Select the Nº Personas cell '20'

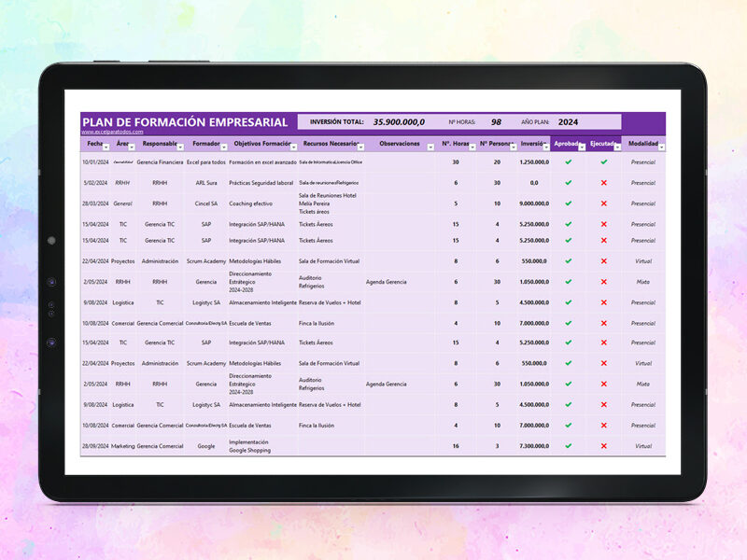click(x=497, y=161)
